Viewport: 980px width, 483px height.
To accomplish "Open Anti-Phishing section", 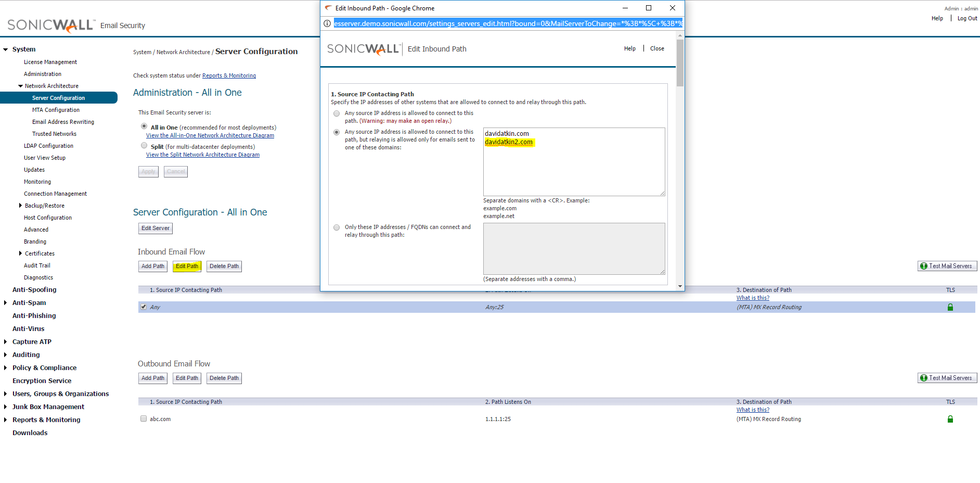I will pos(34,316).
